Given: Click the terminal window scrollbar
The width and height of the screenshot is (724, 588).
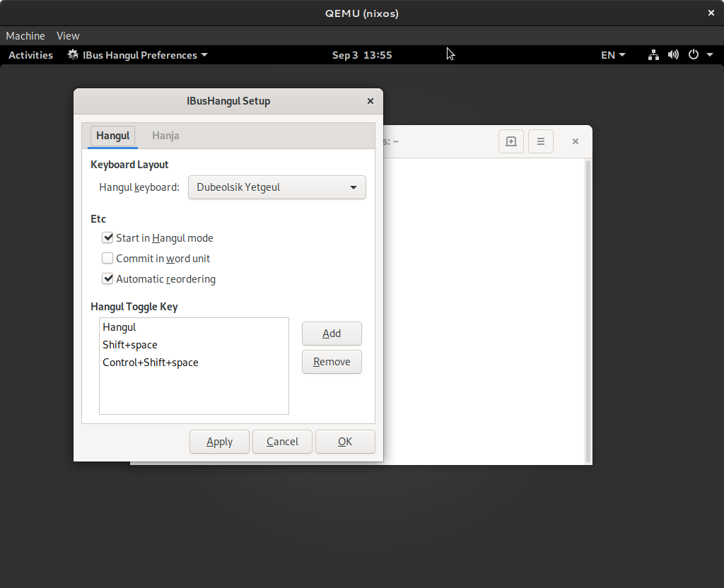Looking at the screenshot, I should pos(588,312).
